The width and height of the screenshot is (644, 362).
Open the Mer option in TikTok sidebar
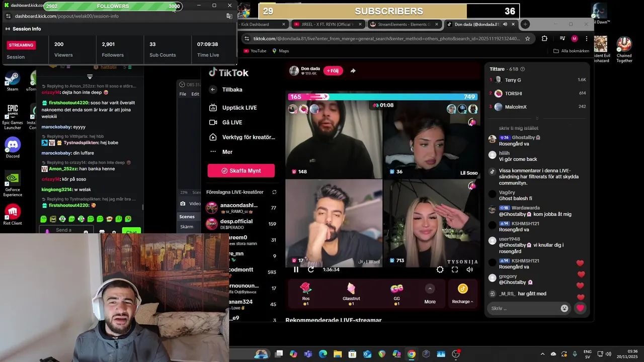tap(220, 152)
